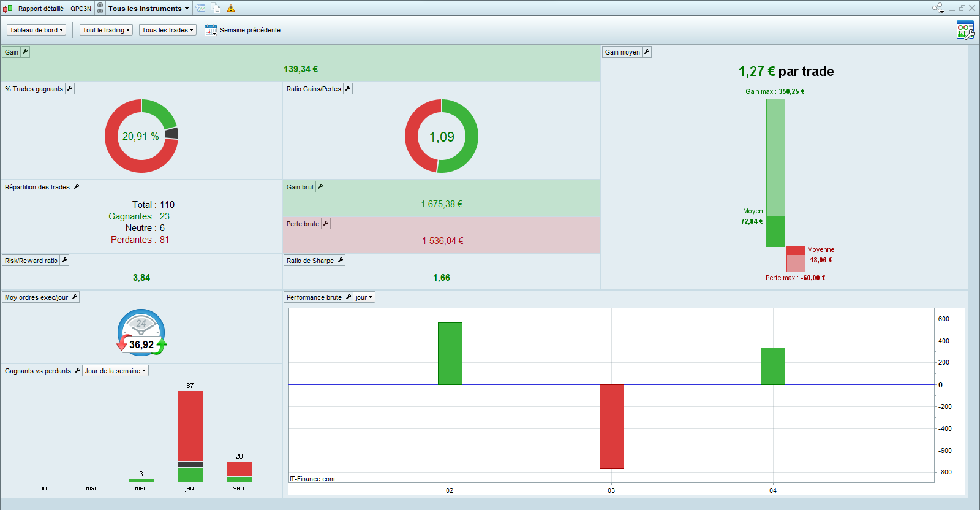Click the yellow warning triangle icon
Viewport: 980px width, 510px height.
pyautogui.click(x=231, y=9)
